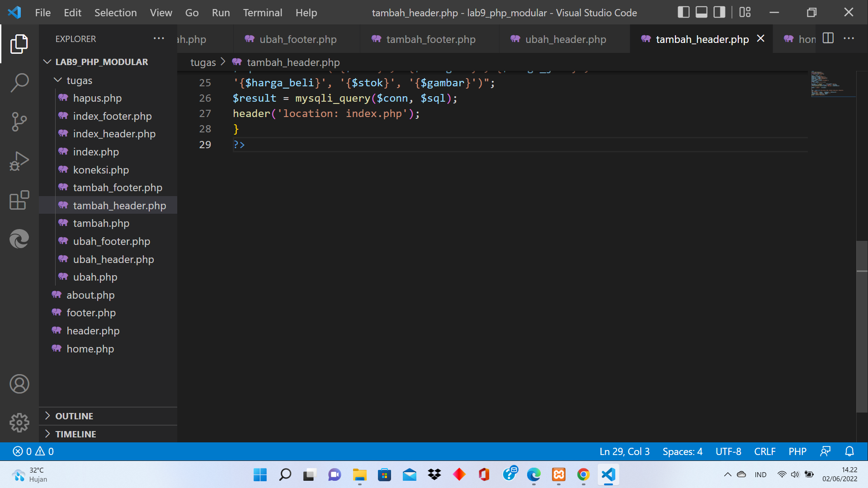Change language mode PHP
This screenshot has height=488, width=868.
(797, 451)
